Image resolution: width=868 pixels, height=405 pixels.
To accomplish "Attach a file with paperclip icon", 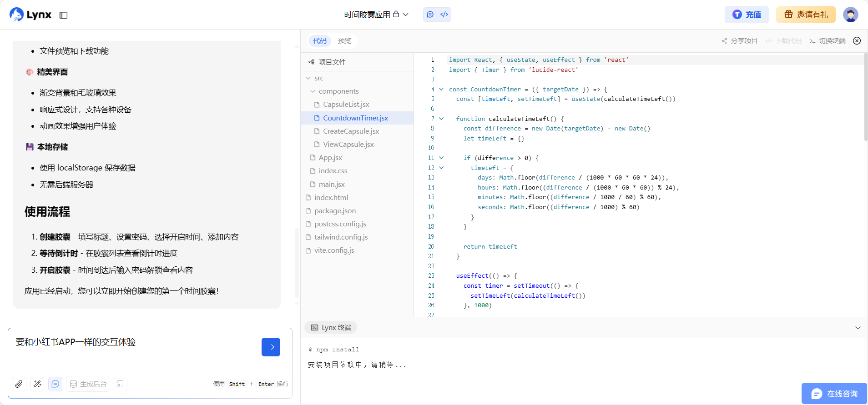I will [x=19, y=384].
